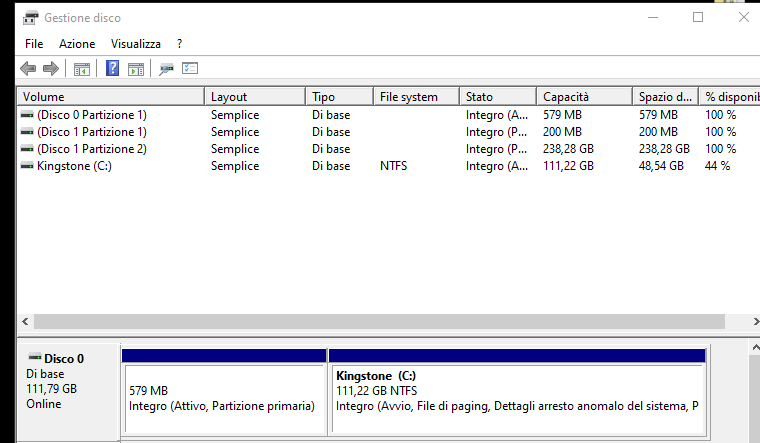Select the (Disco 1 Partizione 1) volume row
Image resolution: width=760 pixels, height=443 pixels.
pyautogui.click(x=388, y=132)
